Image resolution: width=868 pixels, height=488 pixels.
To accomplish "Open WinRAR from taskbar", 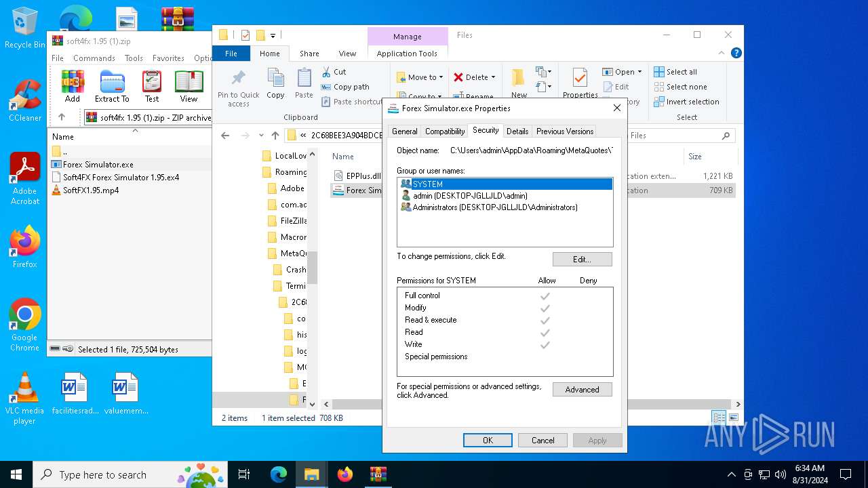I will 378,474.
